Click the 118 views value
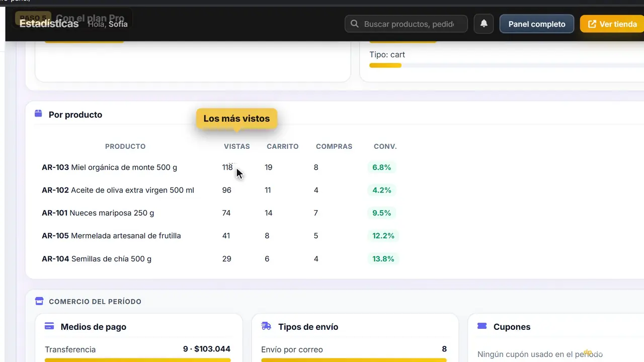The width and height of the screenshot is (644, 362). [227, 167]
